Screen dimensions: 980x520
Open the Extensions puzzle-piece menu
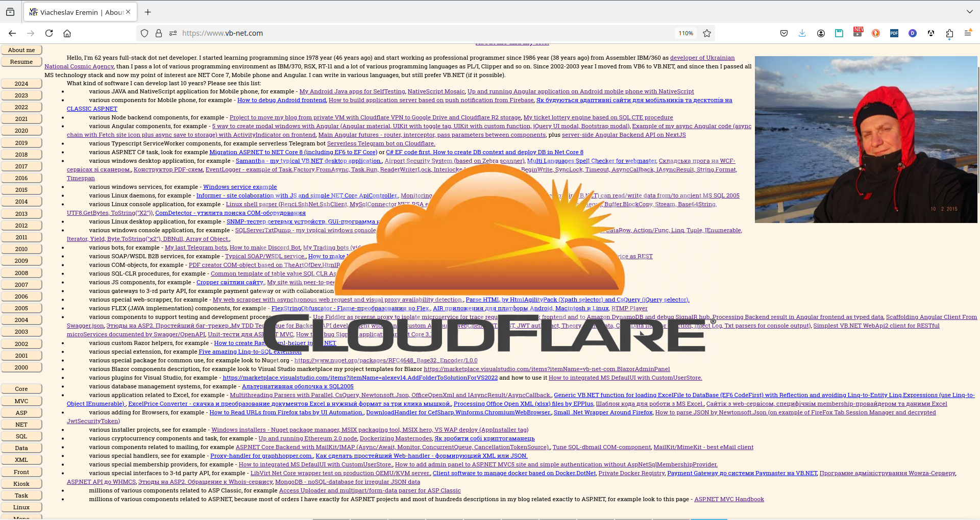949,33
